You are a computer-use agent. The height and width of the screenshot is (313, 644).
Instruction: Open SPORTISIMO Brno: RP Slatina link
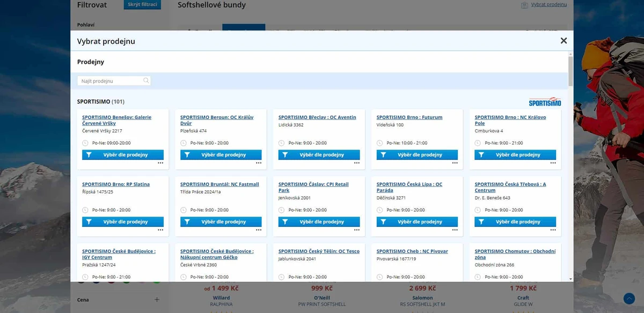pos(116,184)
